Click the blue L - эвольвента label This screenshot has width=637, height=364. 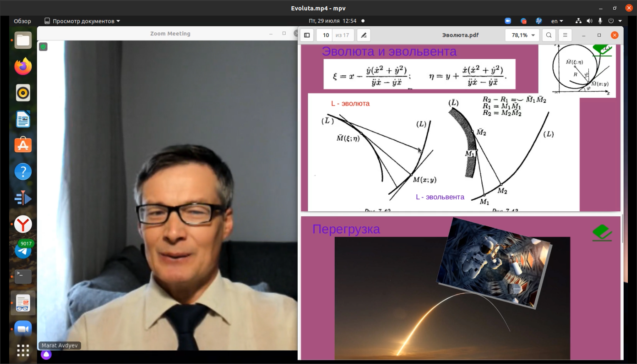(440, 197)
